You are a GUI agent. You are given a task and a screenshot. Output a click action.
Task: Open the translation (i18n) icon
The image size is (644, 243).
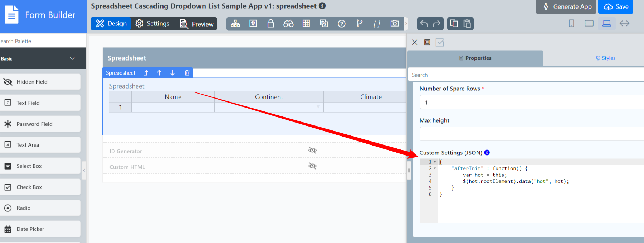(324, 24)
